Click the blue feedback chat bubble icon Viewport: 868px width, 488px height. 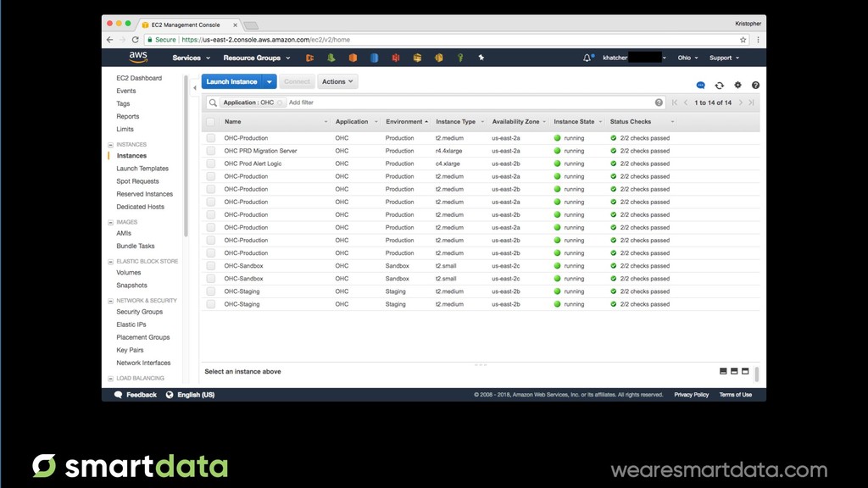[x=700, y=86]
